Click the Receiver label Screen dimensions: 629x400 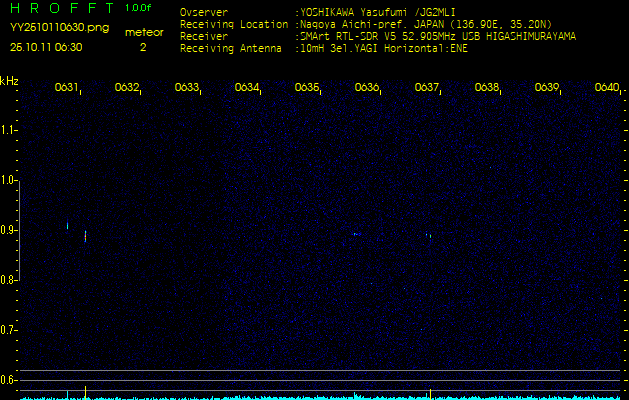point(204,37)
